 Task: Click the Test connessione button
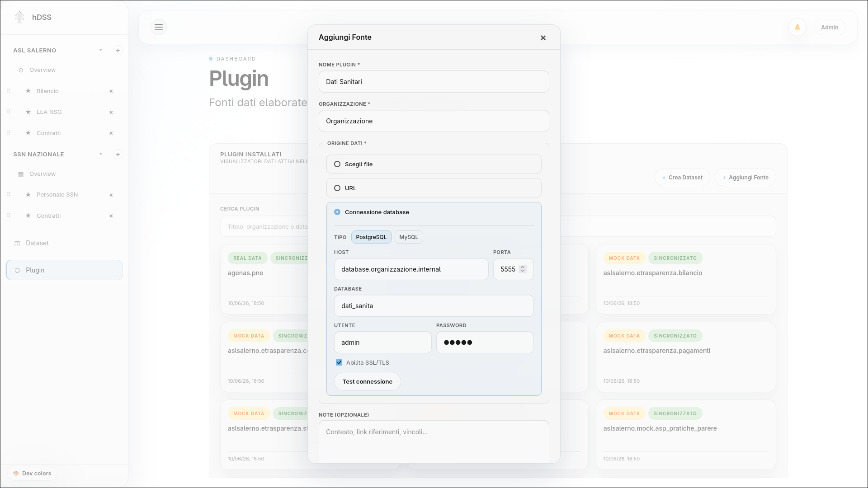pyautogui.click(x=367, y=382)
